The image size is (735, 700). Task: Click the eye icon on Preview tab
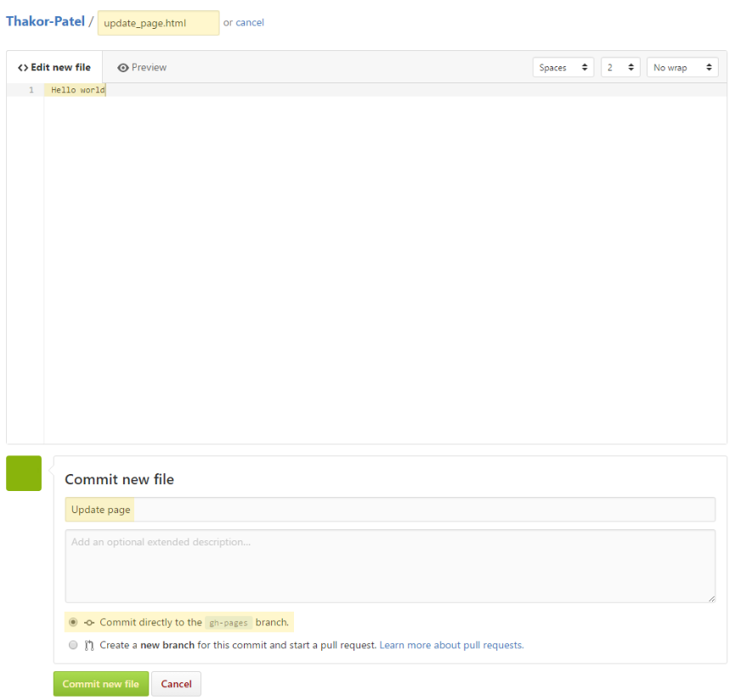pos(123,68)
